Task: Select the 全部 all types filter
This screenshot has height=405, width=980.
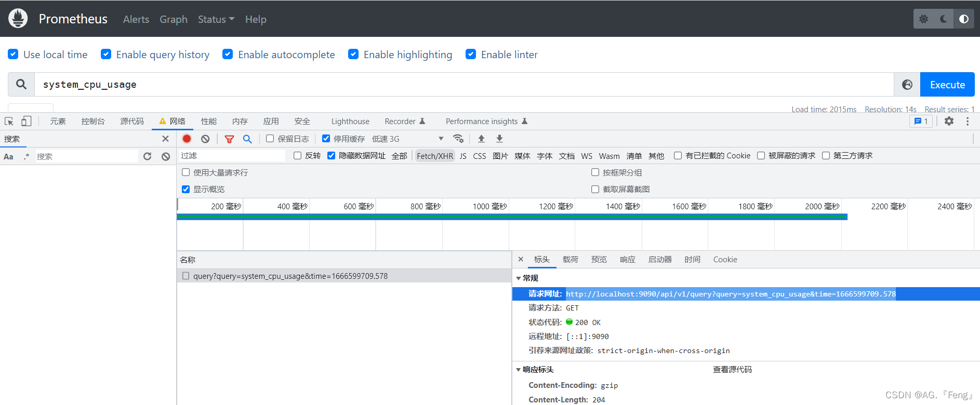Action: [x=399, y=156]
